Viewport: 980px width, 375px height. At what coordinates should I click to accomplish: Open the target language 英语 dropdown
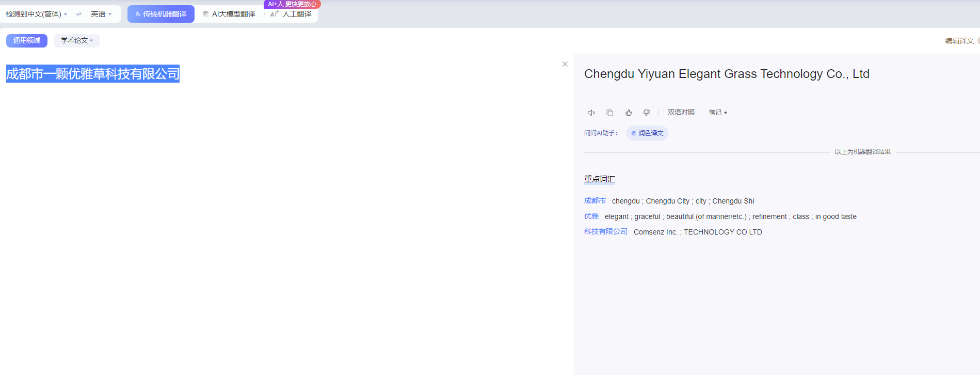point(101,14)
